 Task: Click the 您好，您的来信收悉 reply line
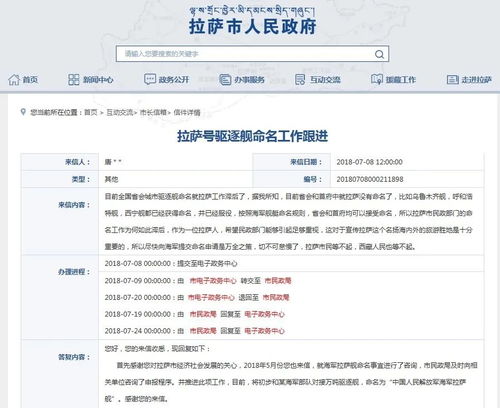[157, 349]
